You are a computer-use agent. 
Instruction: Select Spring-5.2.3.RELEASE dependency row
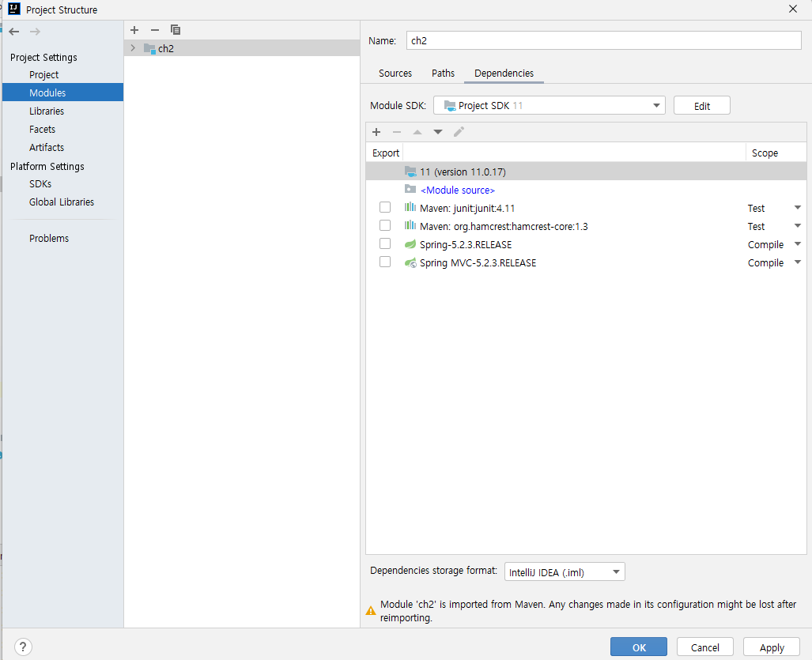tap(586, 244)
